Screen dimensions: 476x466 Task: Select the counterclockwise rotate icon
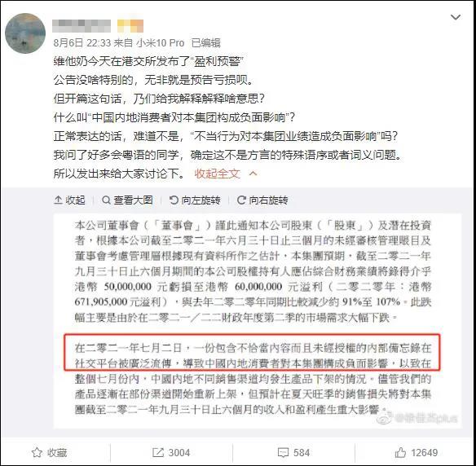174,200
